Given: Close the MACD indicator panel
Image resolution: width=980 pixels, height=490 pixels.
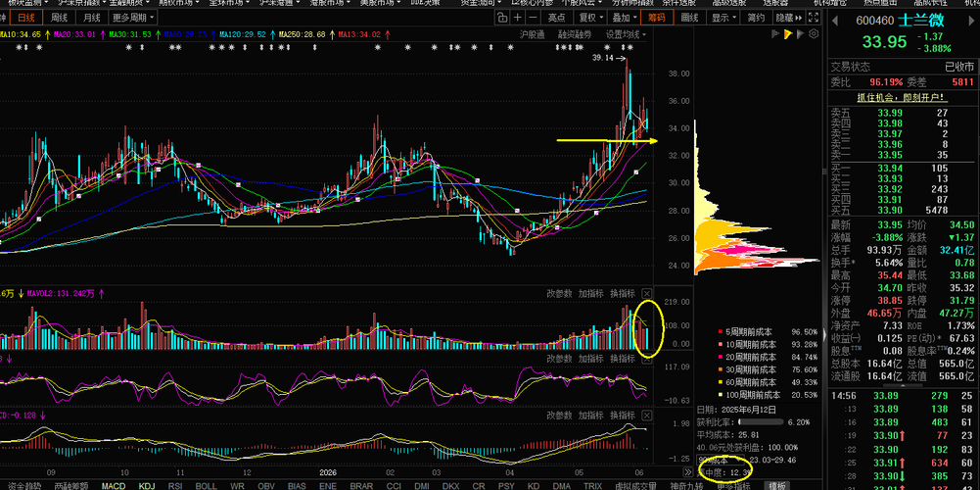Looking at the screenshot, I should [x=647, y=415].
